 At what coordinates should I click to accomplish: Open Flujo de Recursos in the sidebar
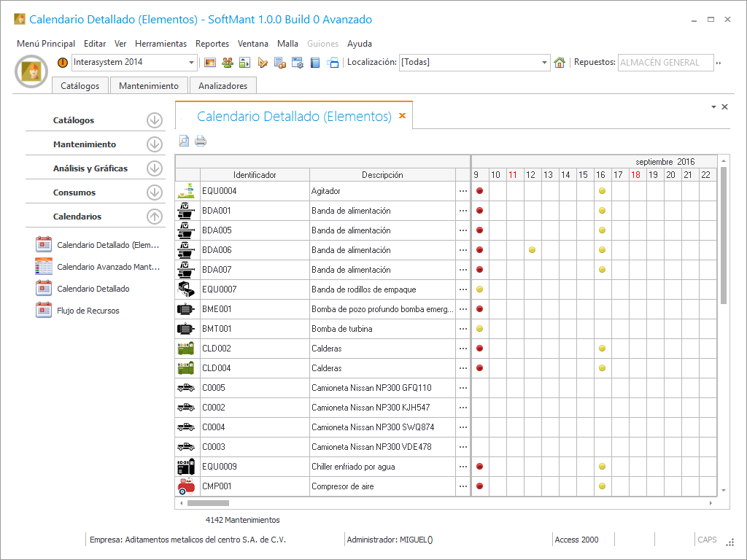88,311
